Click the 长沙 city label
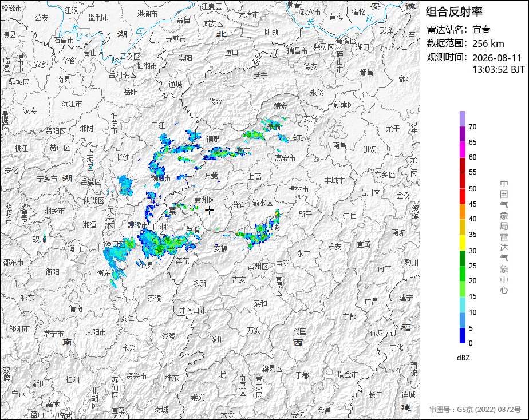The image size is (529, 420). pos(123,157)
